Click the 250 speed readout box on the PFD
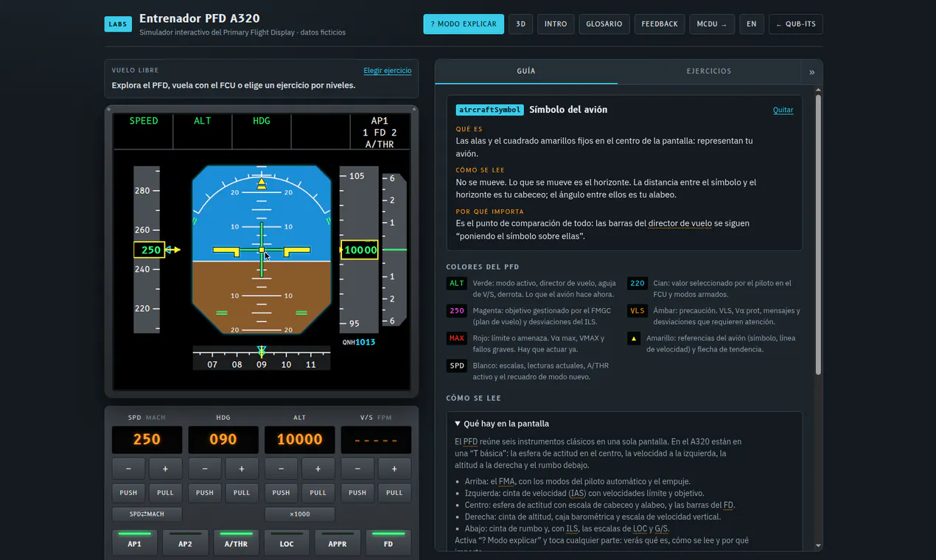936x560 pixels. (x=149, y=250)
